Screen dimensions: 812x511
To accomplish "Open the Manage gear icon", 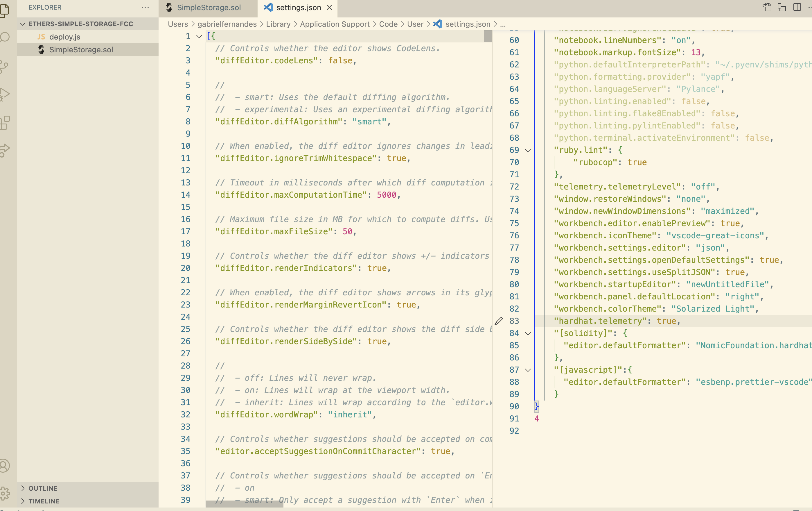I will click(4, 493).
